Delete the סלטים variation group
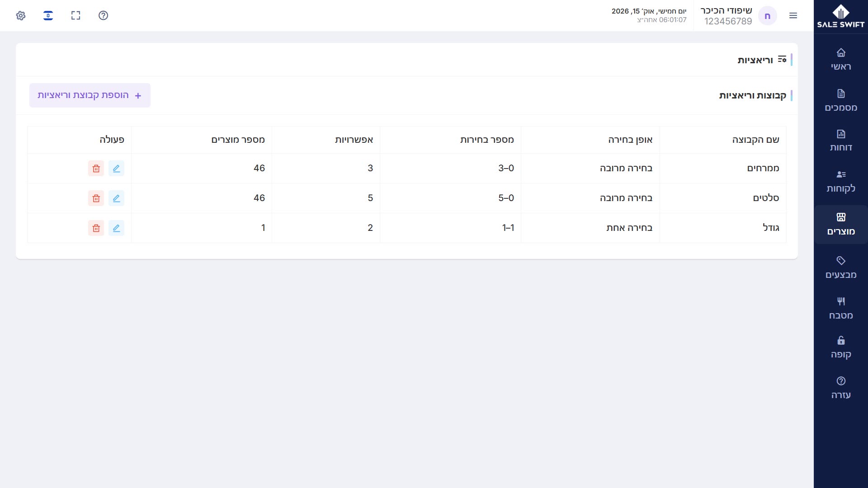The width and height of the screenshot is (868, 488). 96,198
